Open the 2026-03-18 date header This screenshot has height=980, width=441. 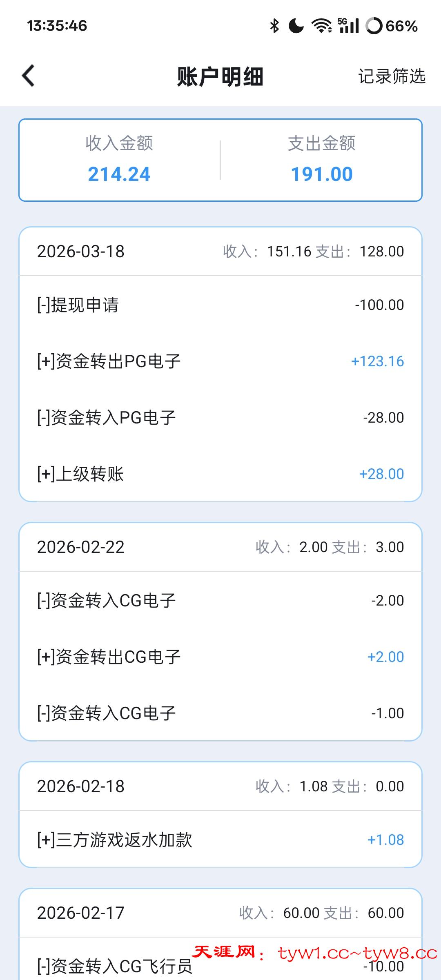(220, 252)
